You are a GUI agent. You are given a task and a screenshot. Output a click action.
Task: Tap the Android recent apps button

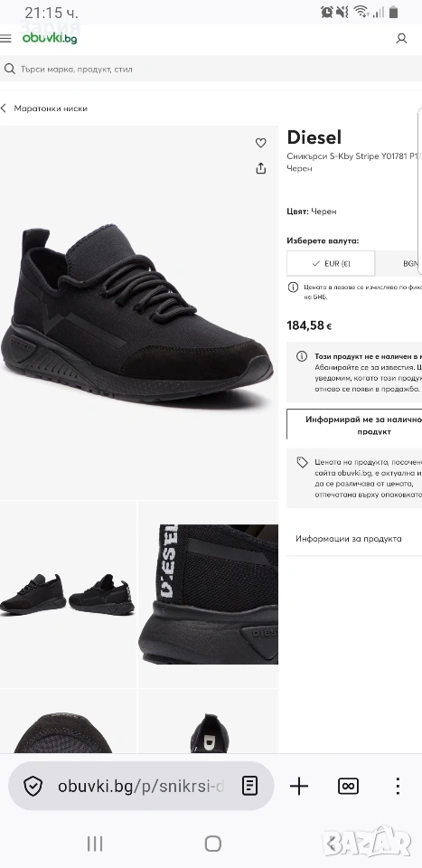pos(95,844)
